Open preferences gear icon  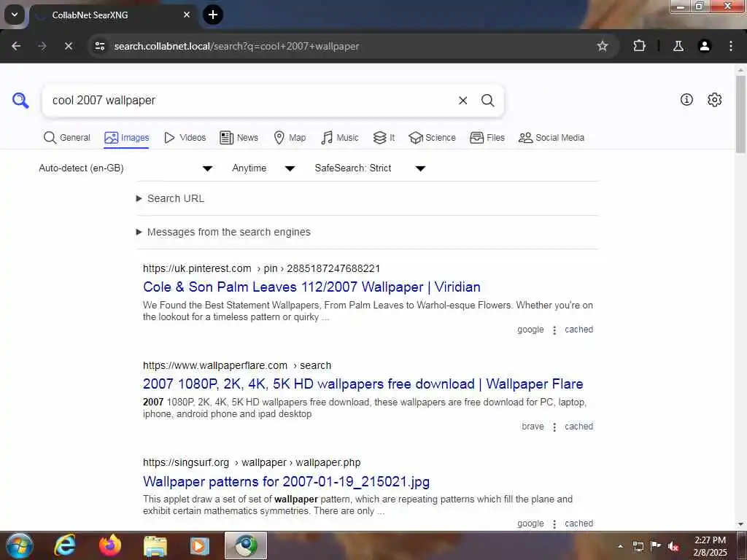tap(714, 99)
